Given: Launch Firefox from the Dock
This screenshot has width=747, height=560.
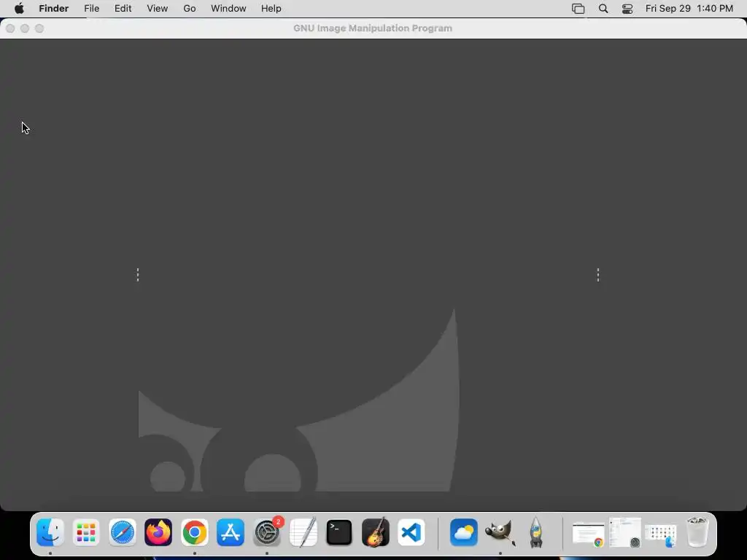Looking at the screenshot, I should pyautogui.click(x=158, y=532).
